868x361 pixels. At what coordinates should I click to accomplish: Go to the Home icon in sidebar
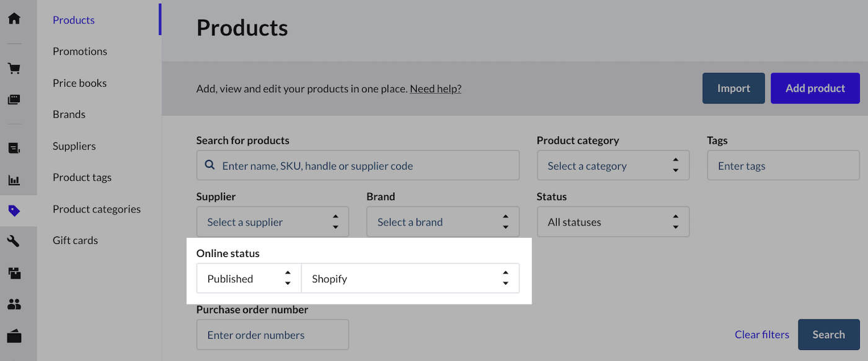14,18
